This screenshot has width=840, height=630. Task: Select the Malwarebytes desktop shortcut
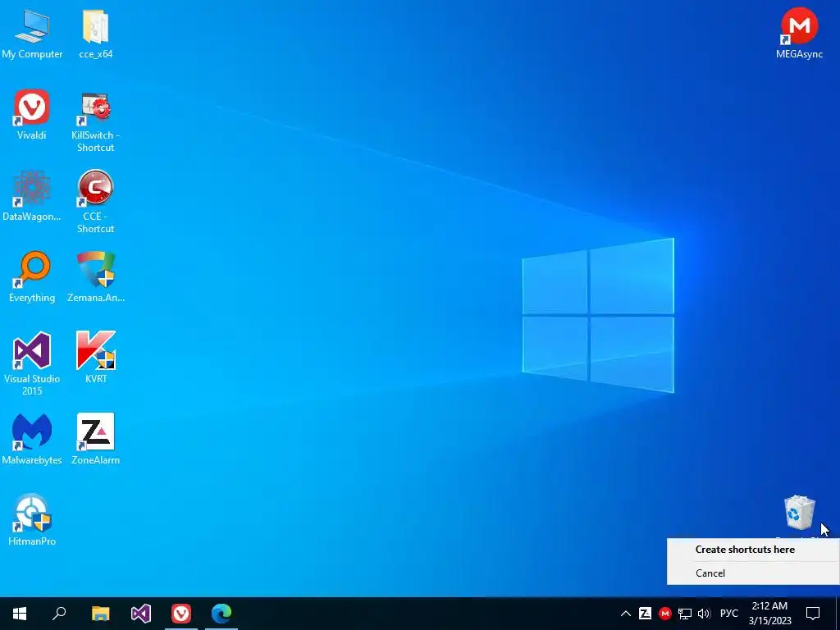32,440
